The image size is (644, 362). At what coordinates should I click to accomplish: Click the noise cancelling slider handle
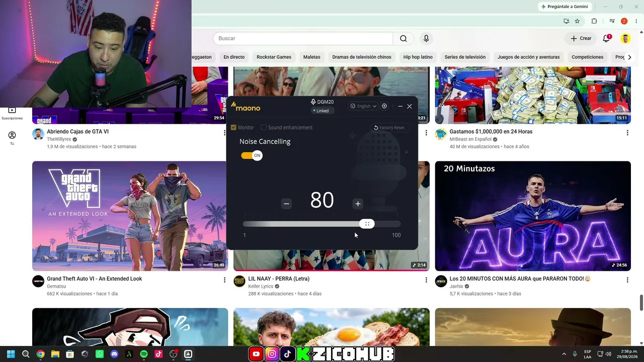pyautogui.click(x=367, y=224)
